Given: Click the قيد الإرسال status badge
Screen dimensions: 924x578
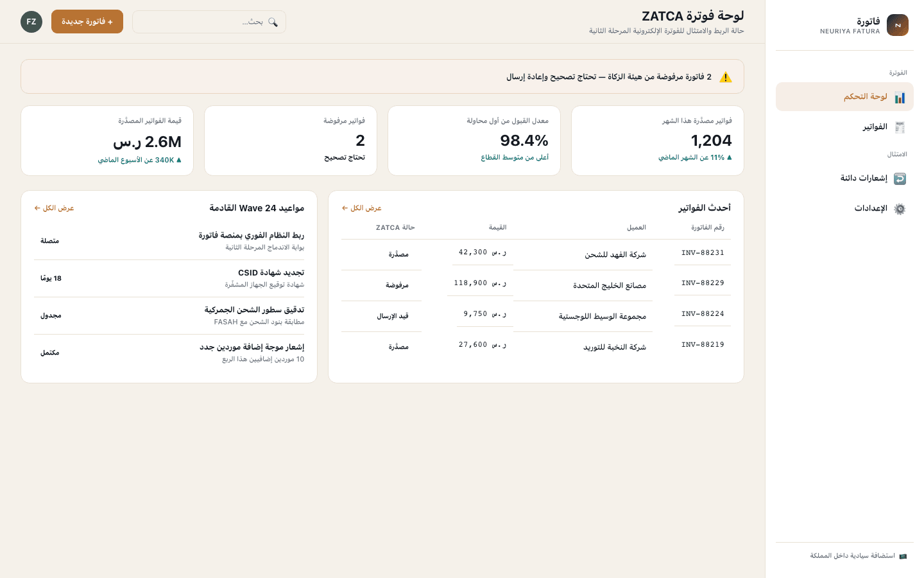Looking at the screenshot, I should [393, 316].
